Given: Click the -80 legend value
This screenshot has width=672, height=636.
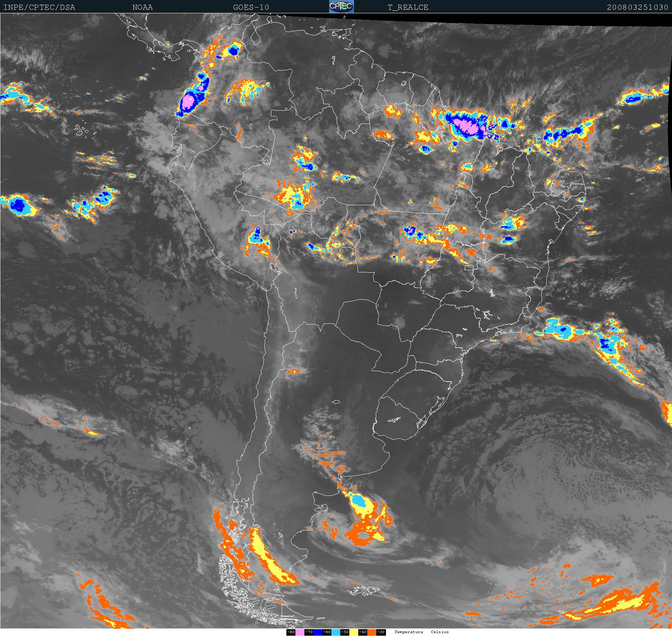Looking at the screenshot, I should [x=291, y=632].
